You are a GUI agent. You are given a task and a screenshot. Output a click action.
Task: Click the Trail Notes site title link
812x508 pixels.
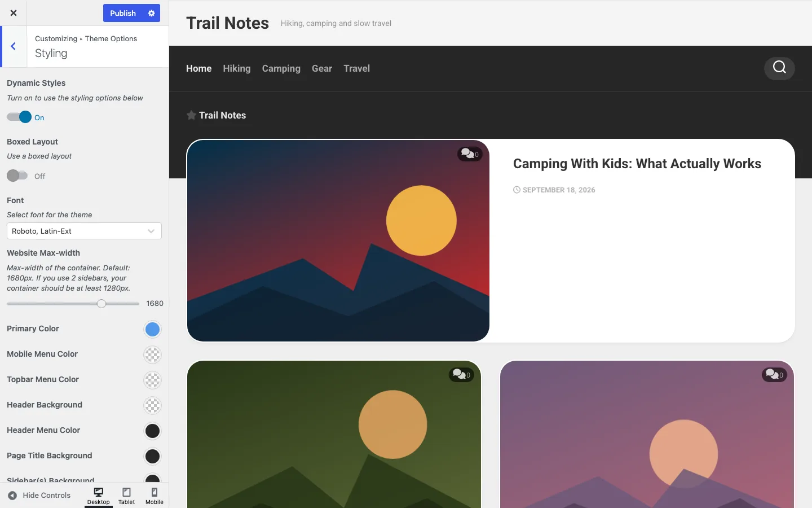pyautogui.click(x=228, y=23)
